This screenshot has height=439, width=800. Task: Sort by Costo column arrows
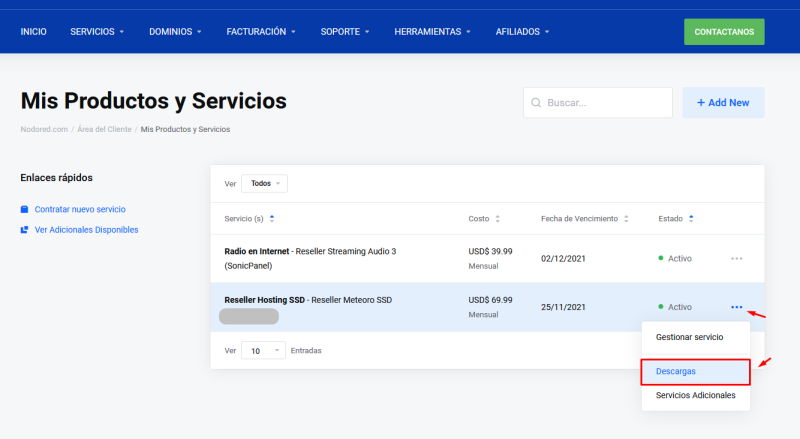(x=498, y=219)
